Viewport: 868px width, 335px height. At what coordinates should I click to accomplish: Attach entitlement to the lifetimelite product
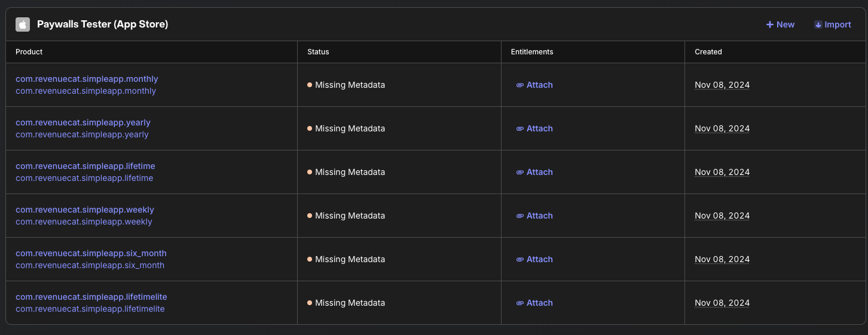(534, 303)
